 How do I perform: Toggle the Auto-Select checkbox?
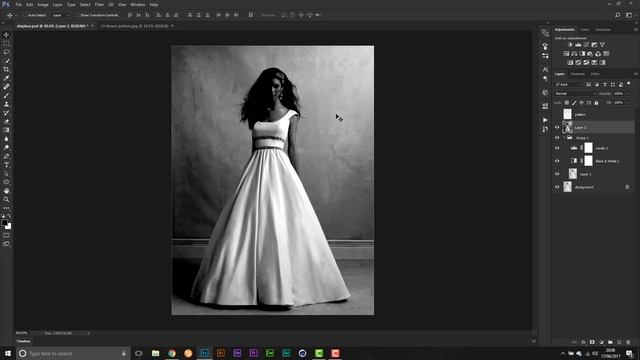tap(24, 15)
